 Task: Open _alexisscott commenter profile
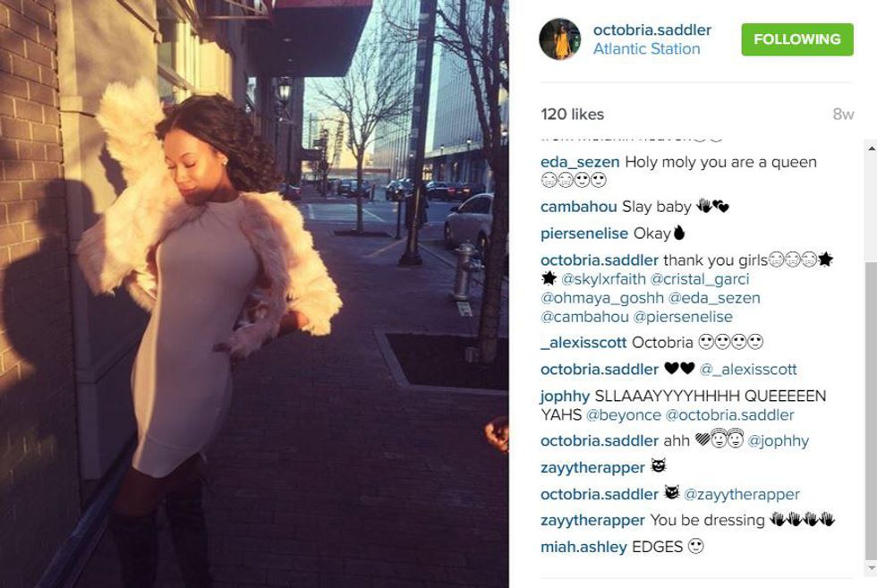pos(583,343)
